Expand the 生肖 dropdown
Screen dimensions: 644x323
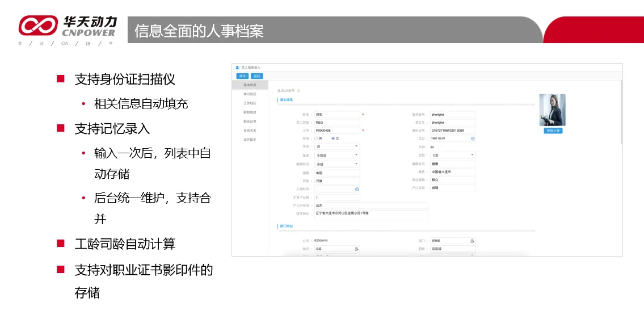(356, 146)
